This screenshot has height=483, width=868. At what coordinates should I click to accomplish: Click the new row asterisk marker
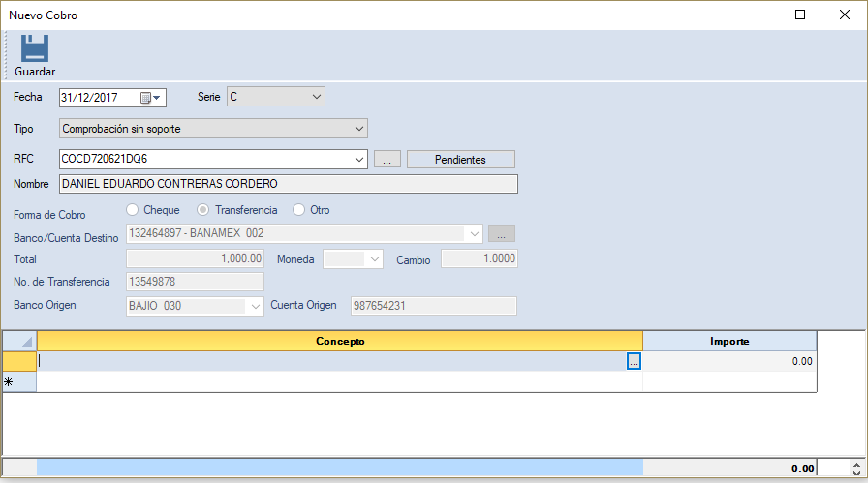pyautogui.click(x=10, y=382)
